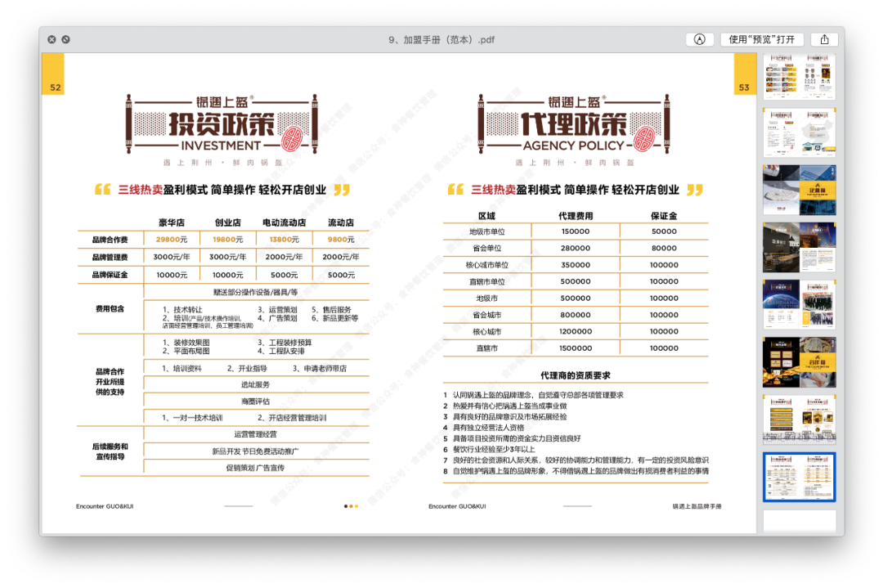
Task: Click the 品牌合作费 row label
Action: pyautogui.click(x=110, y=240)
